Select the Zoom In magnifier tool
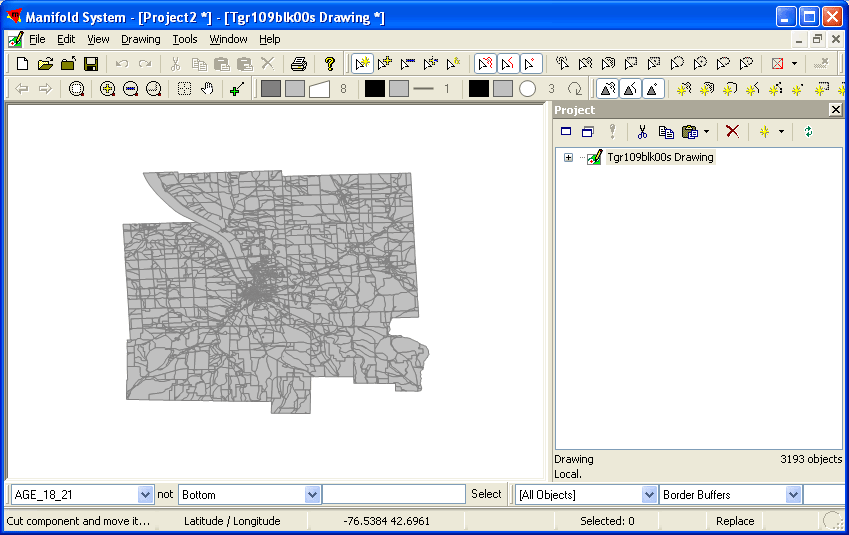 coord(108,89)
